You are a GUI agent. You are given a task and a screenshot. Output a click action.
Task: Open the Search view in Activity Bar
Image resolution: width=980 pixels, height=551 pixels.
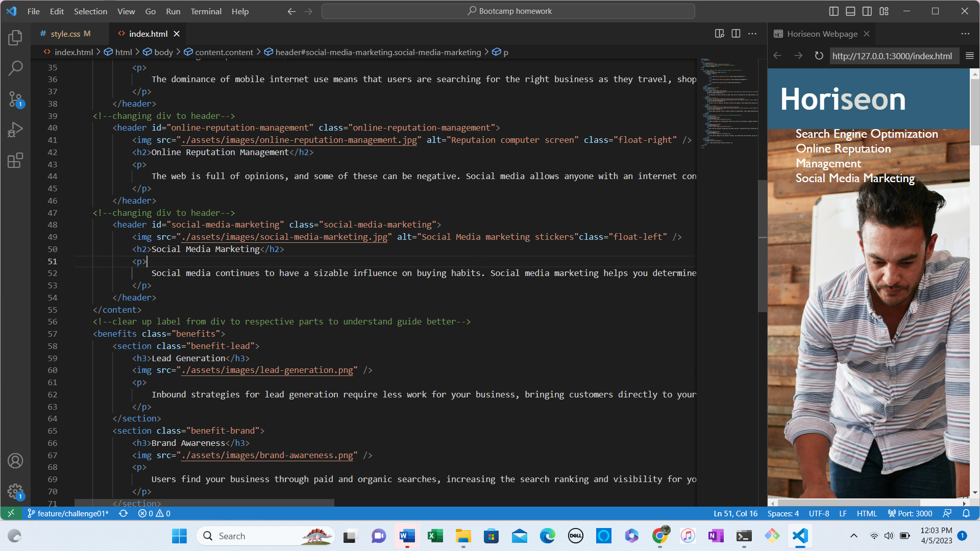(x=15, y=68)
